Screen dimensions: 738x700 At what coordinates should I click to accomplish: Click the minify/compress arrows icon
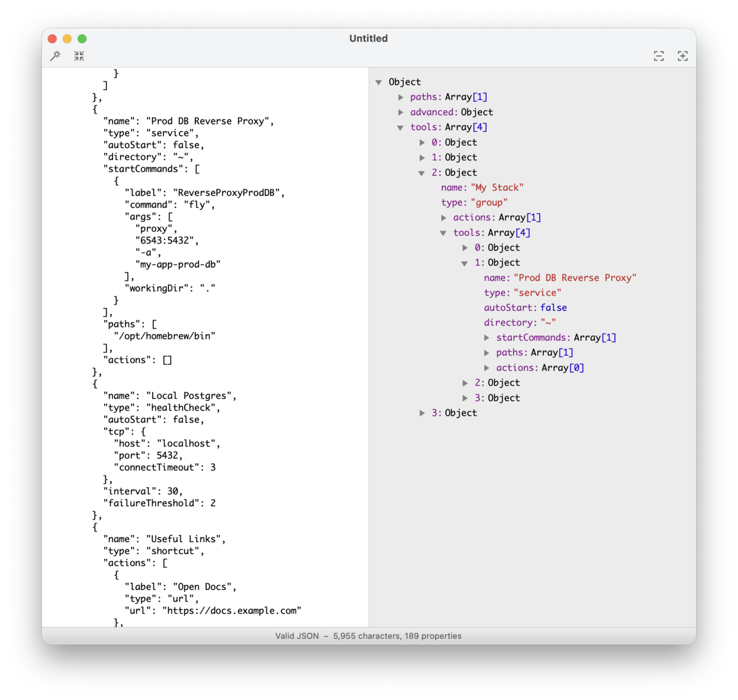pos(79,56)
